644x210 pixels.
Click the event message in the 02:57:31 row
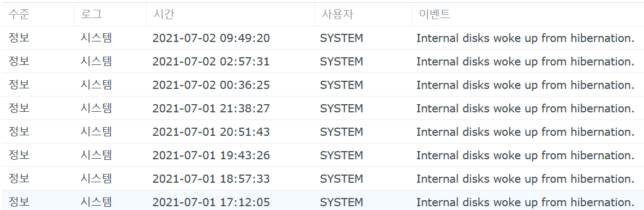pyautogui.click(x=525, y=62)
